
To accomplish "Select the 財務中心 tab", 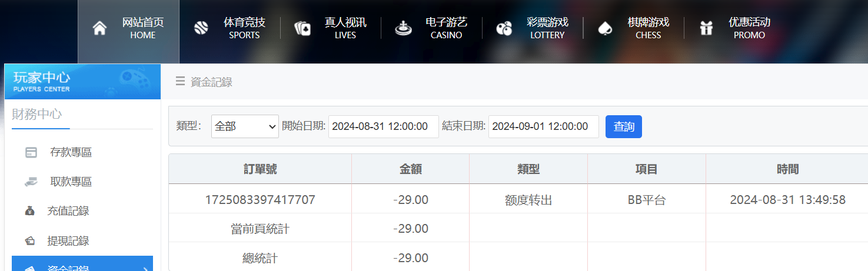I will (36, 114).
